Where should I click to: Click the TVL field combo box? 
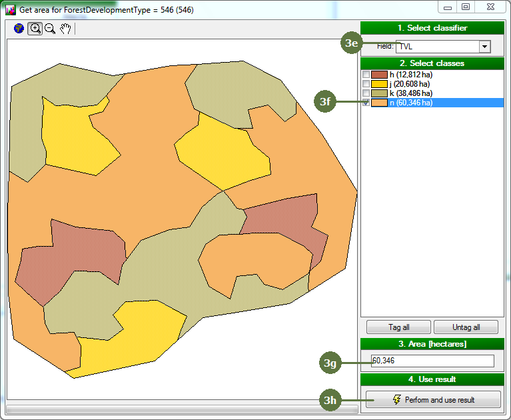(437, 47)
